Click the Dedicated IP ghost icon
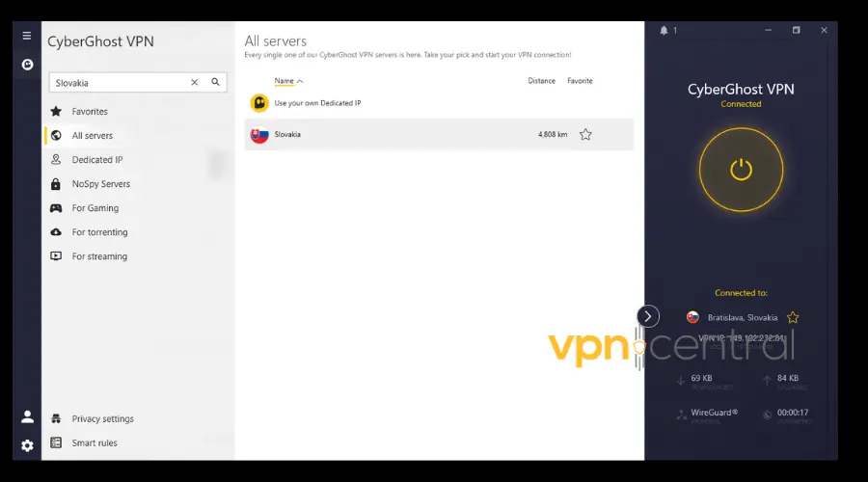Viewport: 868px width, 482px height. point(259,103)
